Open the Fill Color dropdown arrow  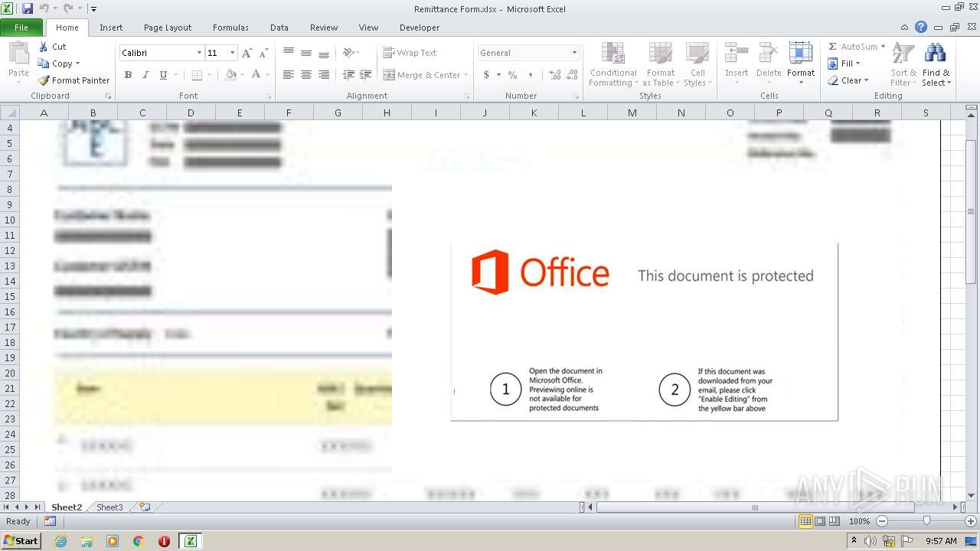[241, 75]
